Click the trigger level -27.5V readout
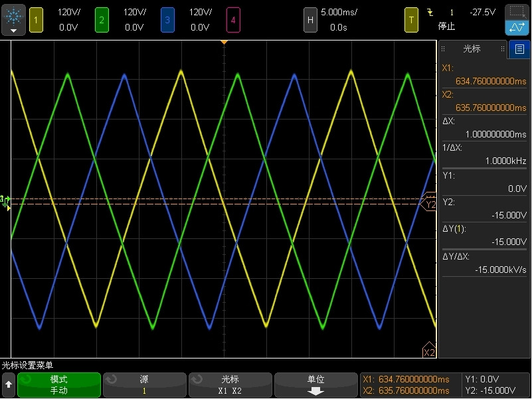 482,12
